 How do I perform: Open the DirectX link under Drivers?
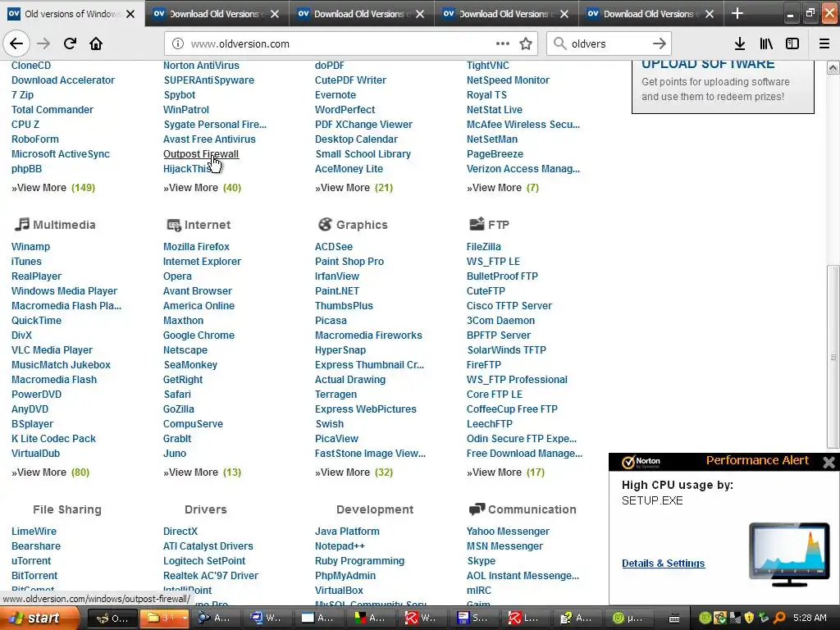coord(180,531)
